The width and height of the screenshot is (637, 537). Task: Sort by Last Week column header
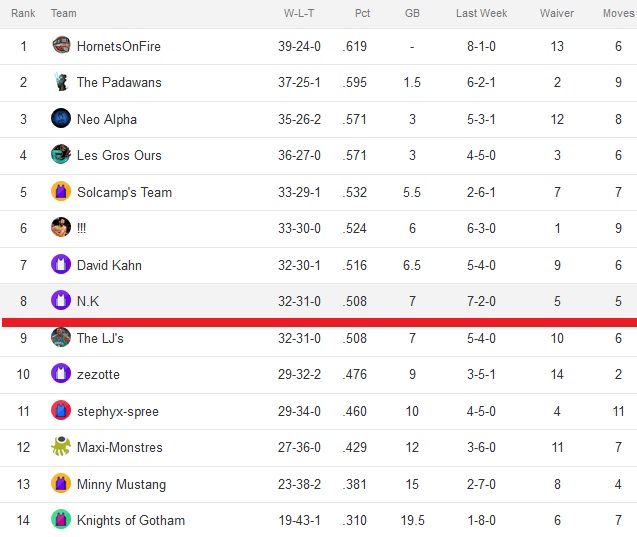click(481, 13)
